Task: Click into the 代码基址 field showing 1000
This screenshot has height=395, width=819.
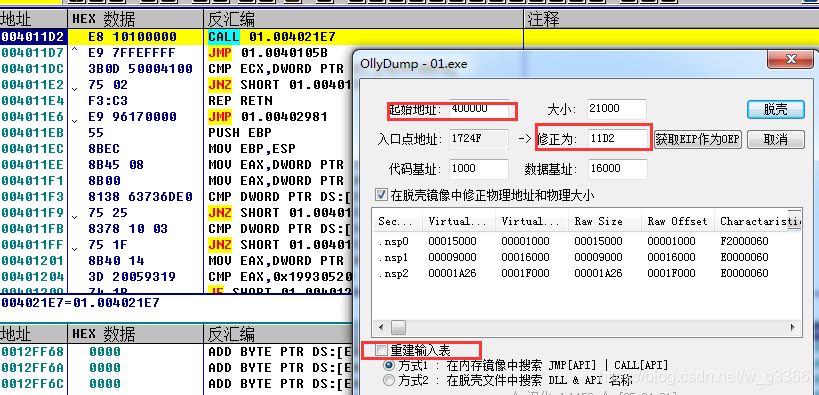Action: 478,169
